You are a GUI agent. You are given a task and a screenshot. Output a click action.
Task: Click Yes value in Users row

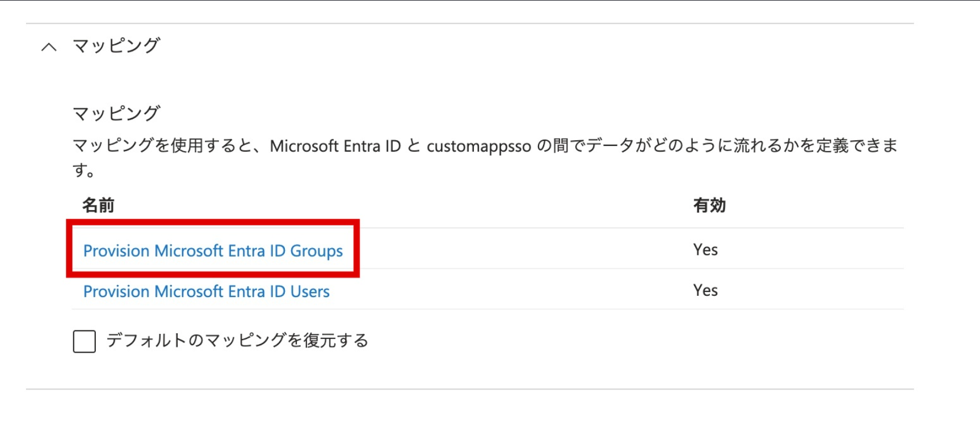point(705,291)
